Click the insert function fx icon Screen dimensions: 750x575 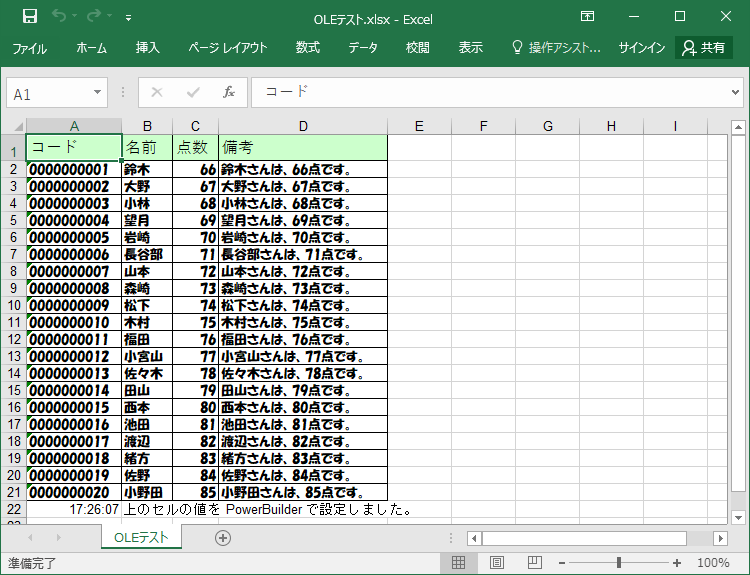tap(228, 92)
